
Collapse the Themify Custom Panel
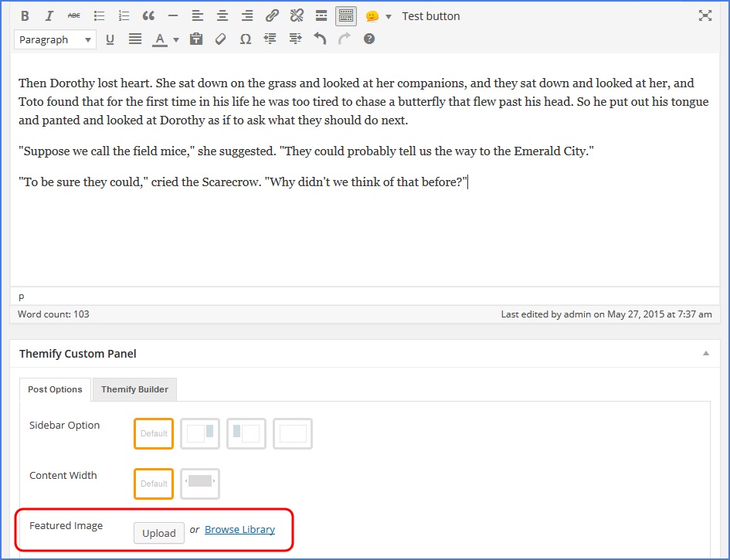[705, 354]
